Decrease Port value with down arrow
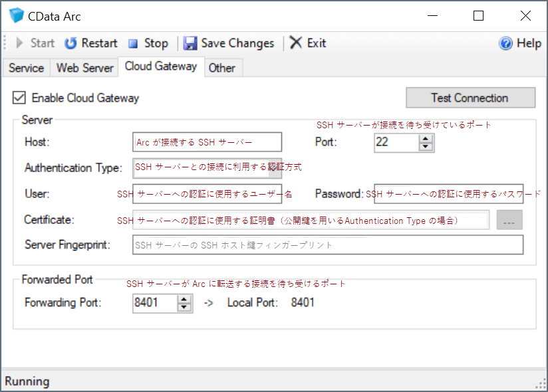The height and width of the screenshot is (392, 548). coord(426,147)
